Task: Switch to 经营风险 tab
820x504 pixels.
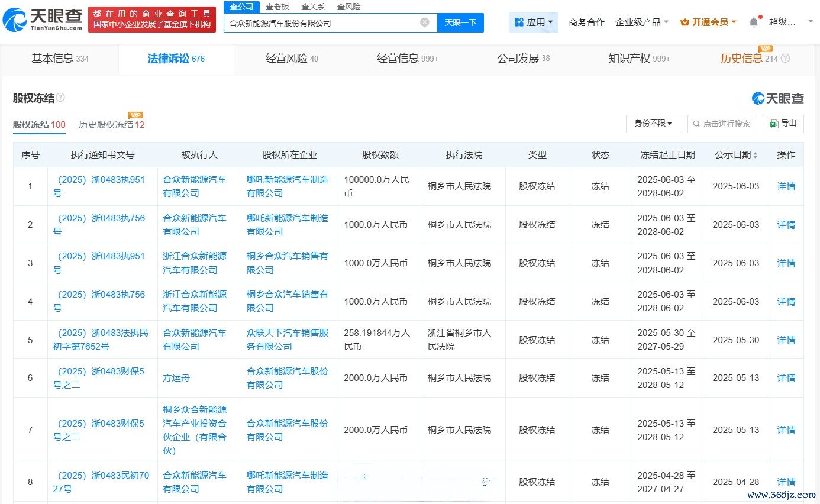Action: coord(292,59)
